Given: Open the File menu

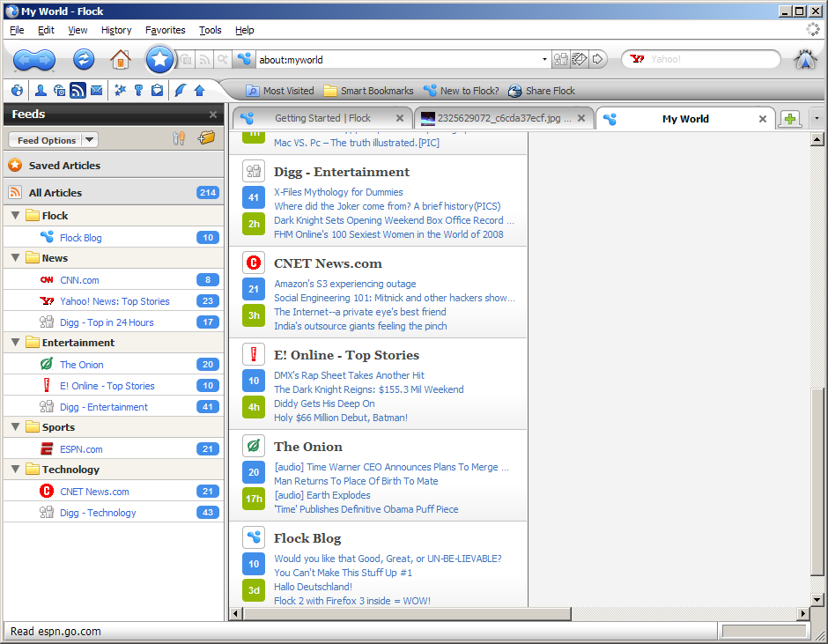Looking at the screenshot, I should tap(17, 30).
